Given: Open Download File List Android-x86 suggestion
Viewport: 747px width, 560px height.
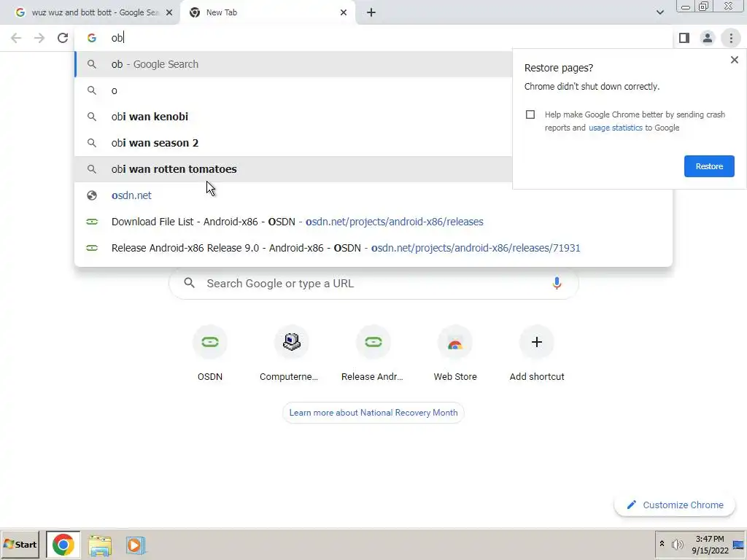Looking at the screenshot, I should (x=373, y=222).
